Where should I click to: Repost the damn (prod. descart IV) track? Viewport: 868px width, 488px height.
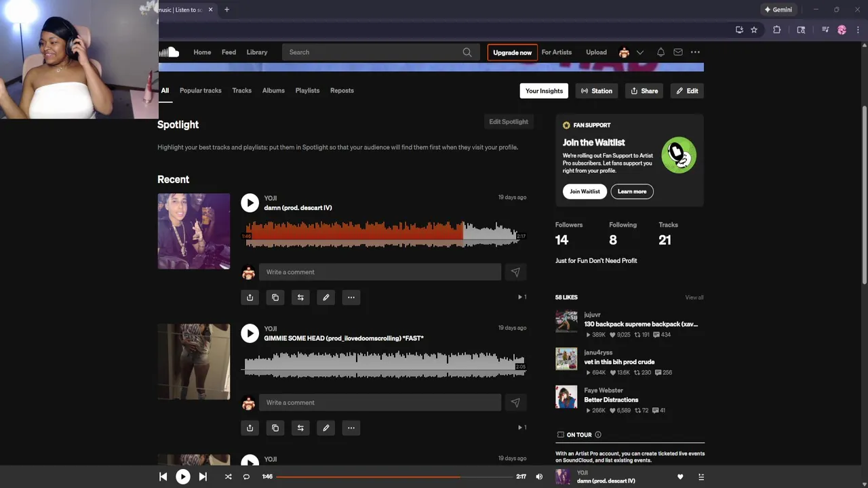300,297
